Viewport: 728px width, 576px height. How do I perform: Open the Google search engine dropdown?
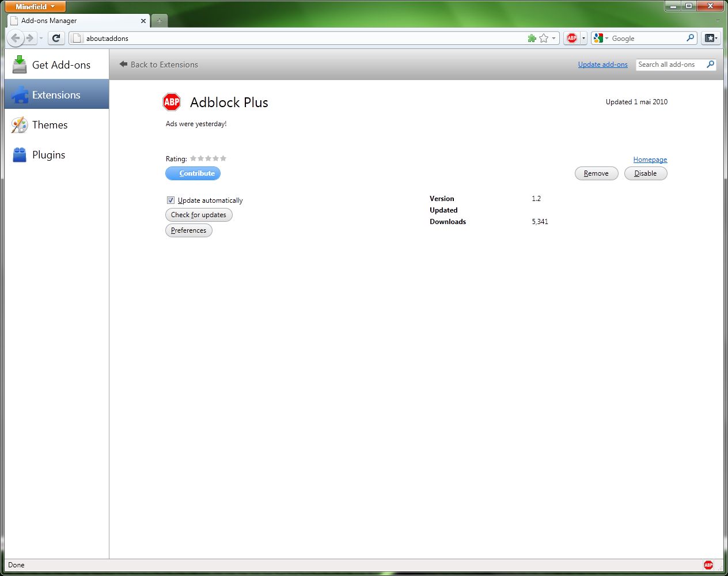tap(601, 38)
